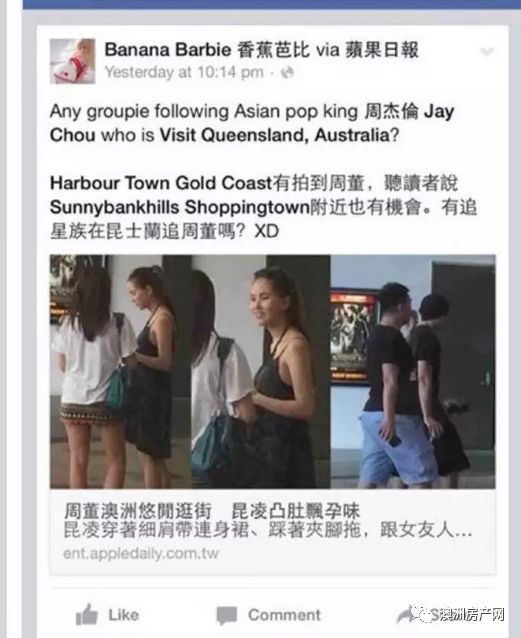Click the Like button label

pyautogui.click(x=124, y=615)
